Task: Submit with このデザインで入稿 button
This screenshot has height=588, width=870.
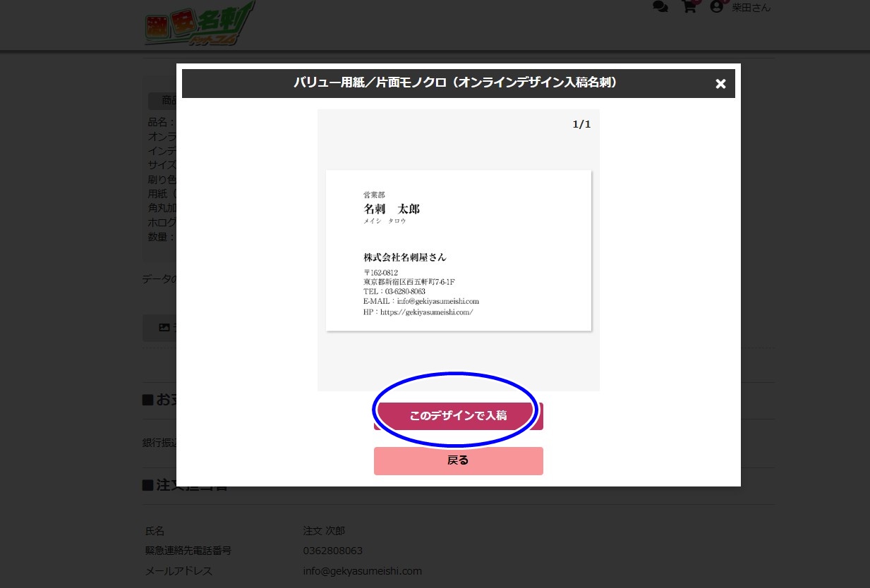Action: click(x=459, y=416)
